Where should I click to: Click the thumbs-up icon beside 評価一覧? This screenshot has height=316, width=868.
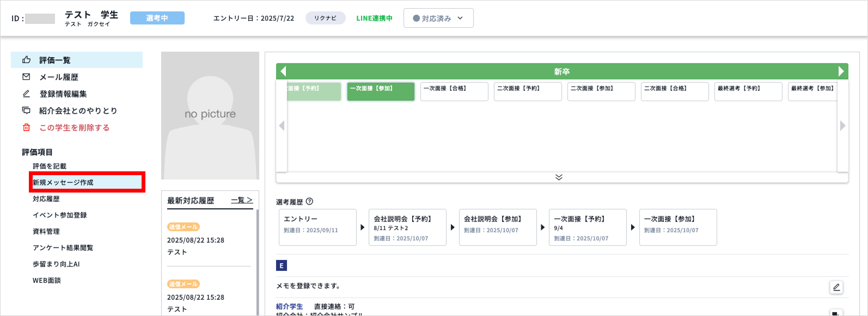point(26,60)
